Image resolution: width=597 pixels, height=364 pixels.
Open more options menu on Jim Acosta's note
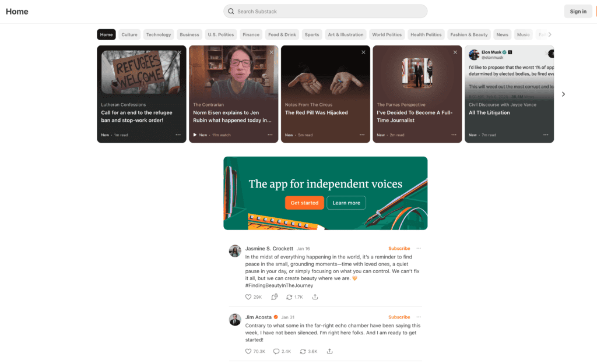(x=419, y=317)
